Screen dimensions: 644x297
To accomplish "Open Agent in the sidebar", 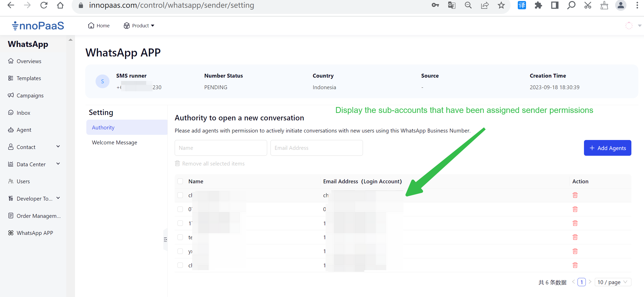I will pyautogui.click(x=20, y=130).
